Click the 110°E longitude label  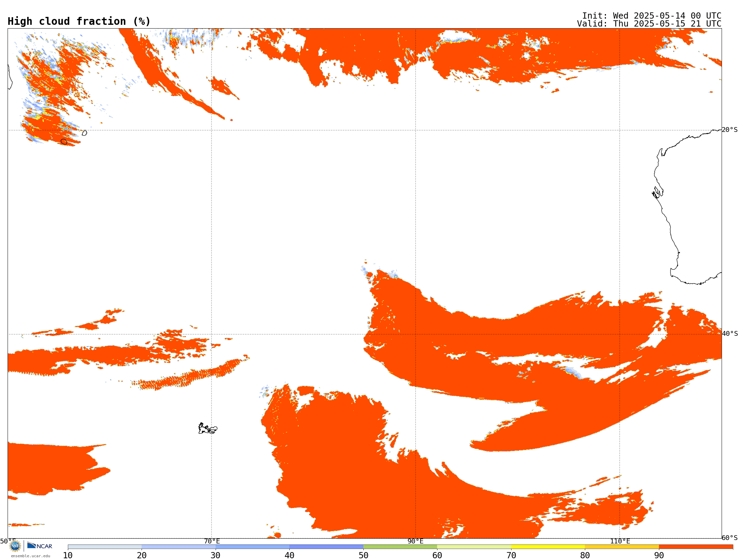click(620, 541)
